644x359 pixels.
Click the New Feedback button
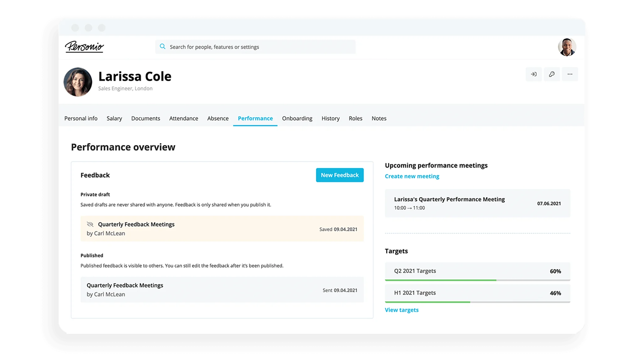point(340,175)
